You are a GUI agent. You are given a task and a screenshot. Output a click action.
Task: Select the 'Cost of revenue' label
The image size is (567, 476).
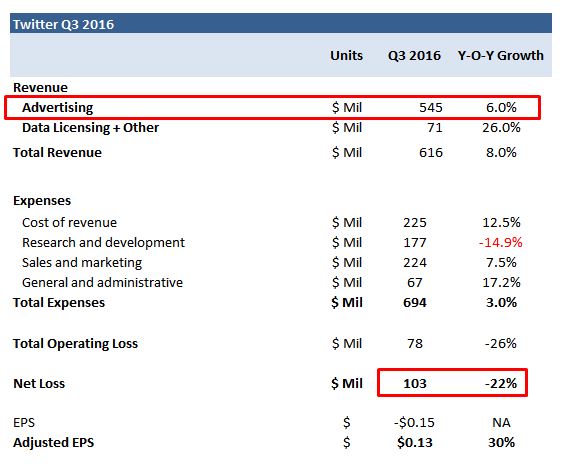(69, 222)
